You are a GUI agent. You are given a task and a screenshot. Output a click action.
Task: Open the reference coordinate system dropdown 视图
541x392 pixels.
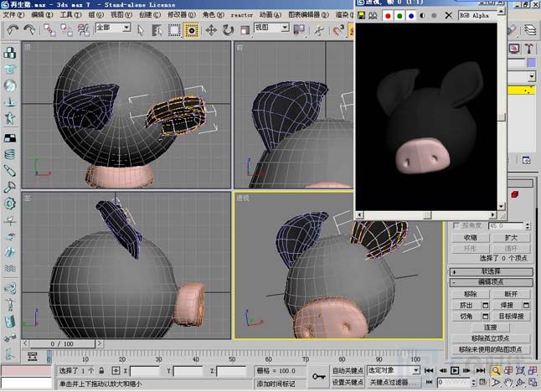point(271,28)
